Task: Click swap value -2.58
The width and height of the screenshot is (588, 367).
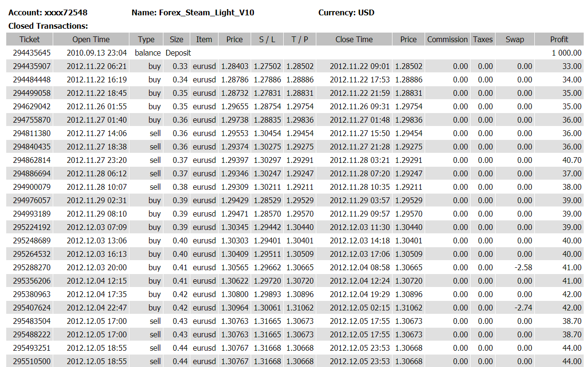Action: coord(523,267)
